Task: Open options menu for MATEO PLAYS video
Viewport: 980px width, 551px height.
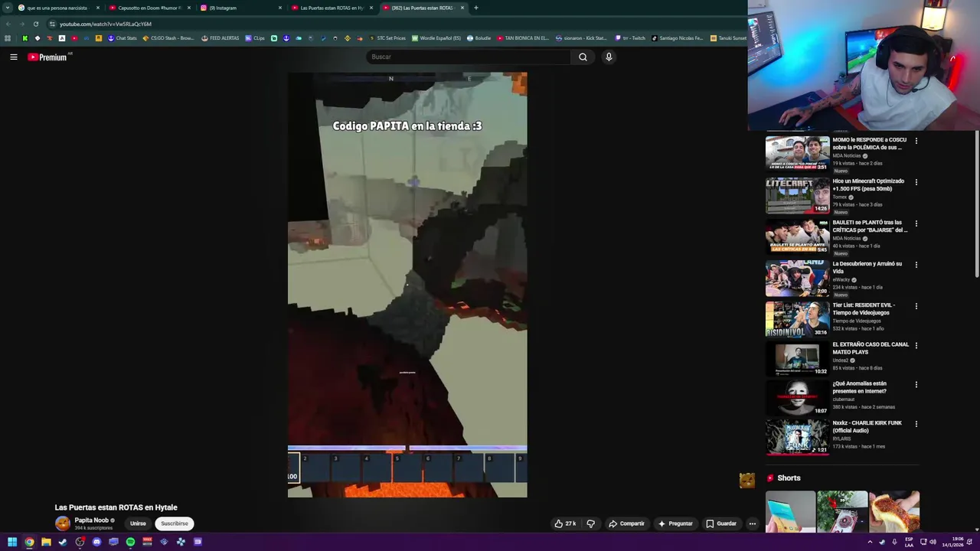Action: click(916, 345)
